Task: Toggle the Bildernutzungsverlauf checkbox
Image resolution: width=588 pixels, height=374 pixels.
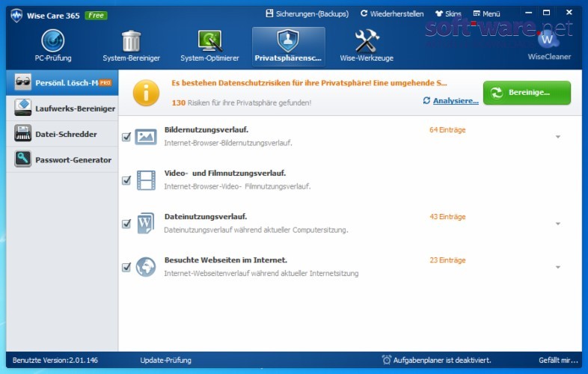Action: (126, 137)
